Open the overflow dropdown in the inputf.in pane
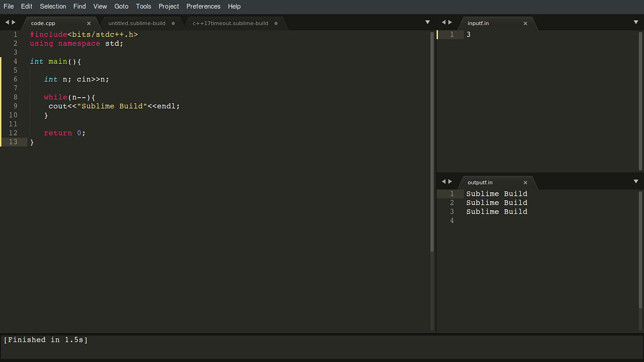The width and height of the screenshot is (644, 362). (635, 22)
